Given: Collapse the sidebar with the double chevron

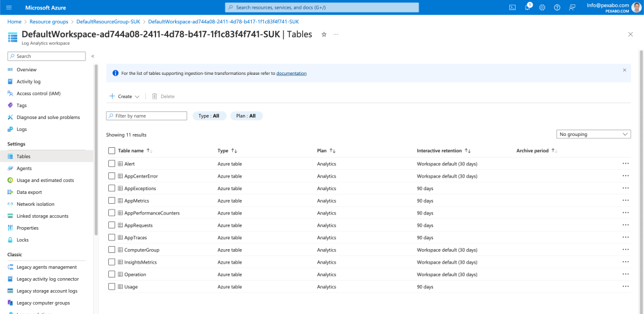Looking at the screenshot, I should point(93,56).
